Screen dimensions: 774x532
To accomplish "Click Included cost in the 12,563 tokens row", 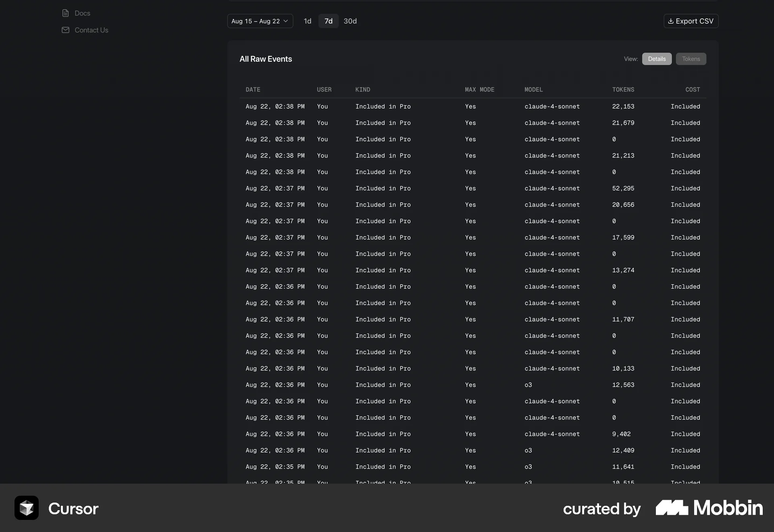I will [x=685, y=385].
